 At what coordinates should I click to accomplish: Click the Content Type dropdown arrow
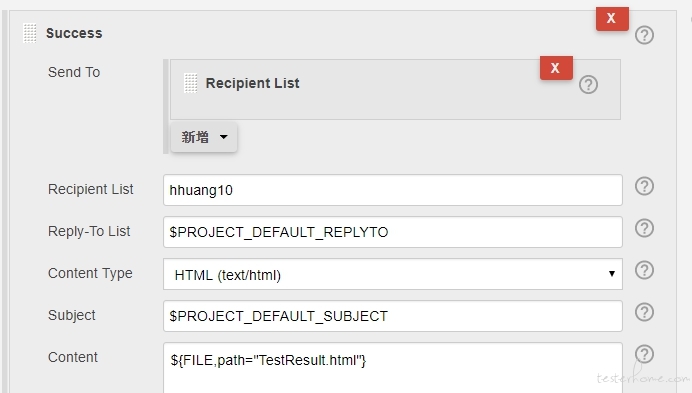point(612,274)
